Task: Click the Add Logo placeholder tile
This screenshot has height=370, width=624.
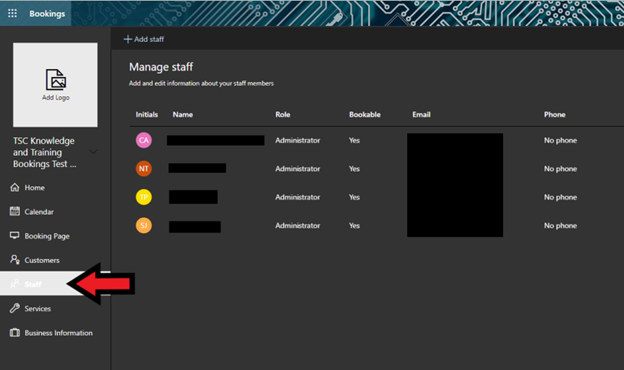Action: coord(55,85)
